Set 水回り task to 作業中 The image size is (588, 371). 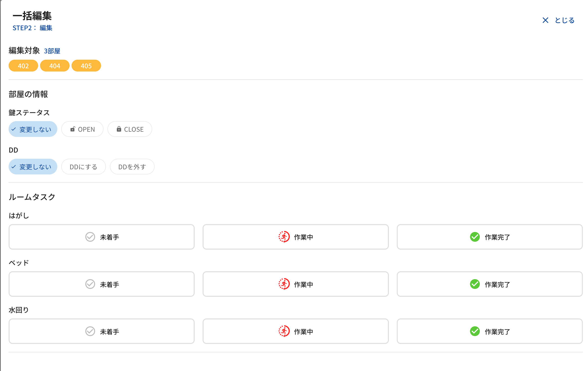(x=295, y=331)
